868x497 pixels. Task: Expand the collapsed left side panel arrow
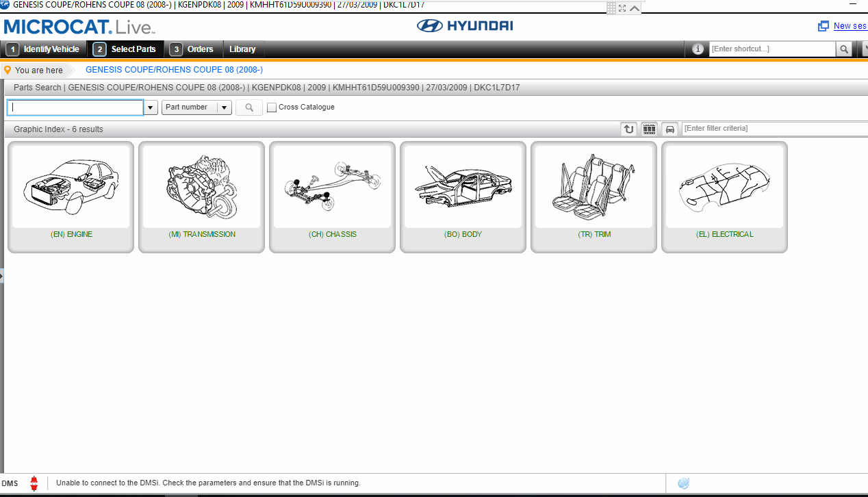(2, 276)
